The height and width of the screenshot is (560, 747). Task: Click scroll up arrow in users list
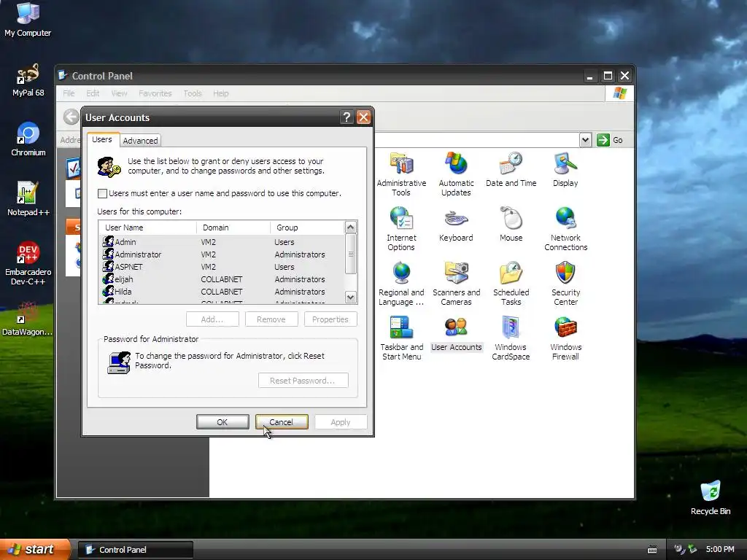point(351,227)
